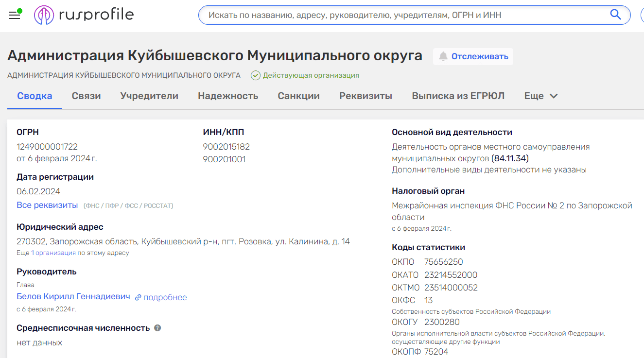The image size is (644, 358).
Task: Click the magnifier search icon
Action: pyautogui.click(x=615, y=15)
